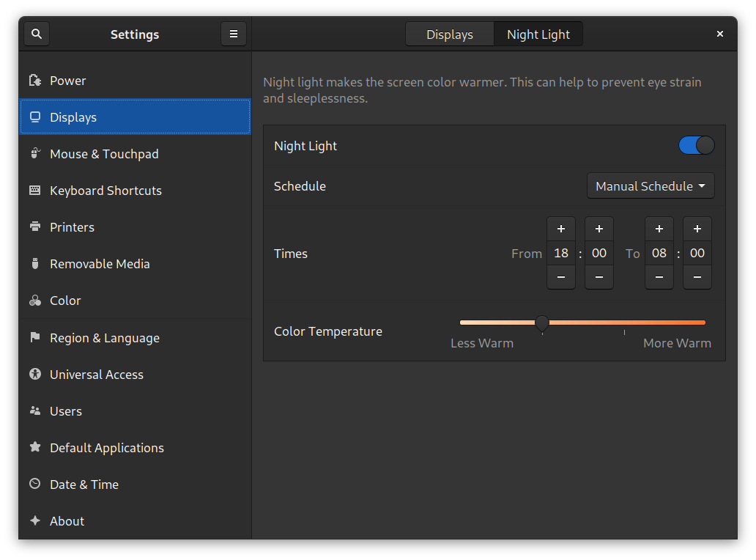Click the Mouse & Touchpad icon

point(34,154)
